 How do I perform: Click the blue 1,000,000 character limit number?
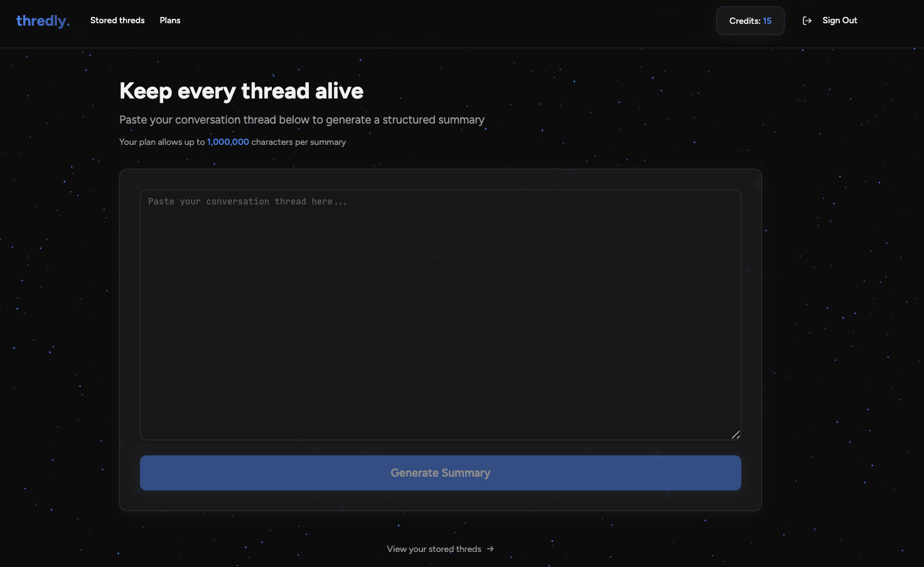228,142
